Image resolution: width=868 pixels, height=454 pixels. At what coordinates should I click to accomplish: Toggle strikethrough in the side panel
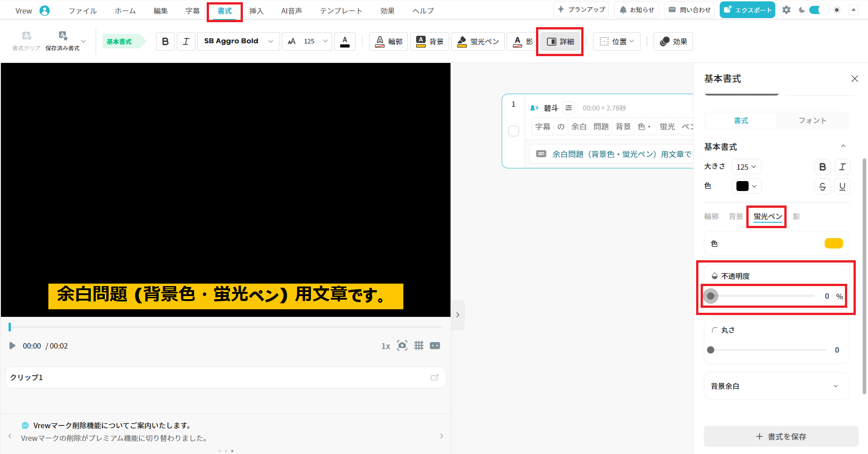pyautogui.click(x=823, y=186)
